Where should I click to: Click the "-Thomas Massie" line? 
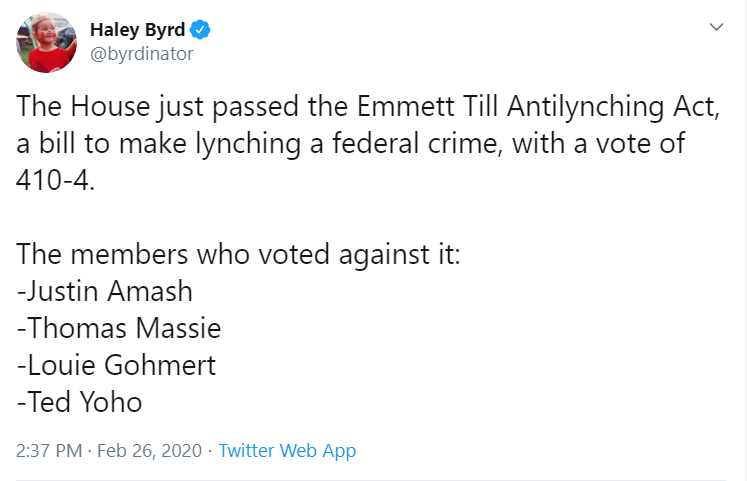(118, 329)
